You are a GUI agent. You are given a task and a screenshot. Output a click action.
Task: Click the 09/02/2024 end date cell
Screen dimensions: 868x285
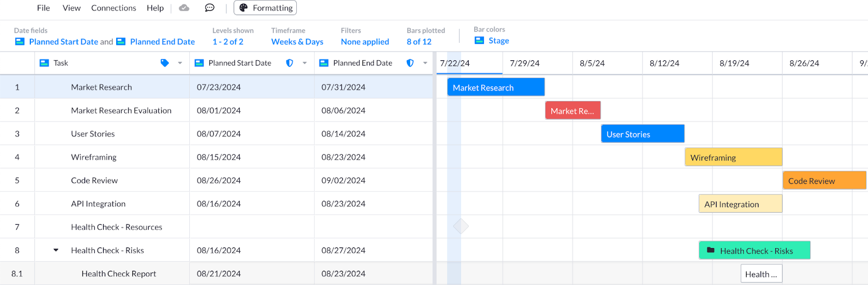374,180
